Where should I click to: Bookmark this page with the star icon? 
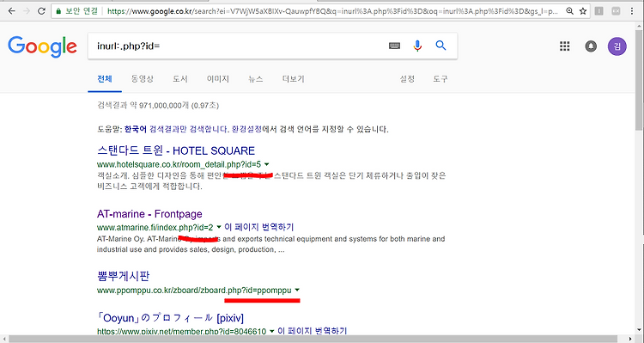click(583, 11)
